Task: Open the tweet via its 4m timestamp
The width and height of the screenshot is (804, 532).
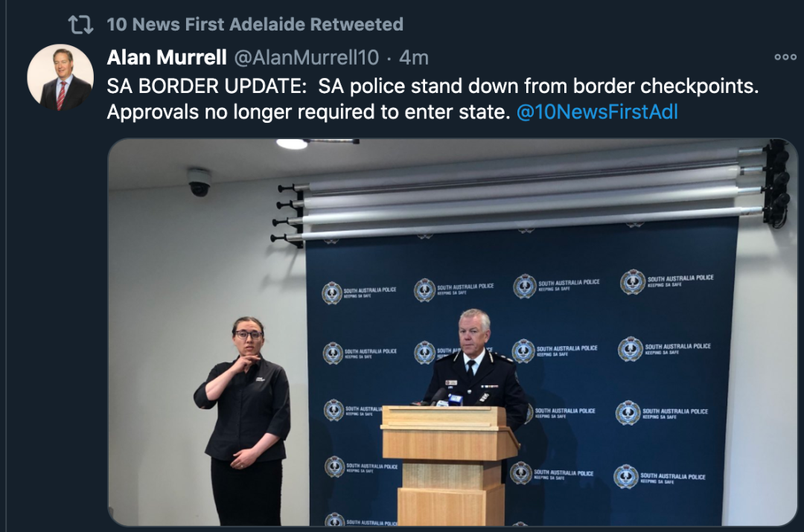Action: pos(414,57)
